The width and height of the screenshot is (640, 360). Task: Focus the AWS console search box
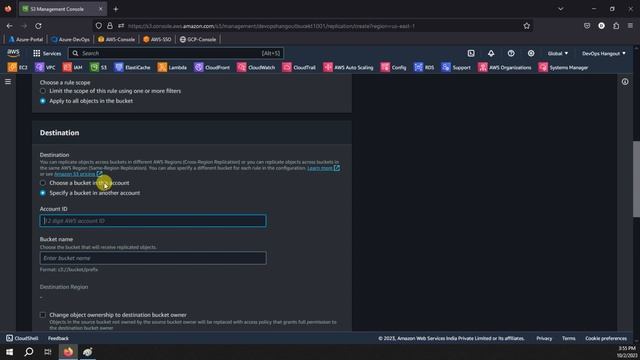[176, 53]
